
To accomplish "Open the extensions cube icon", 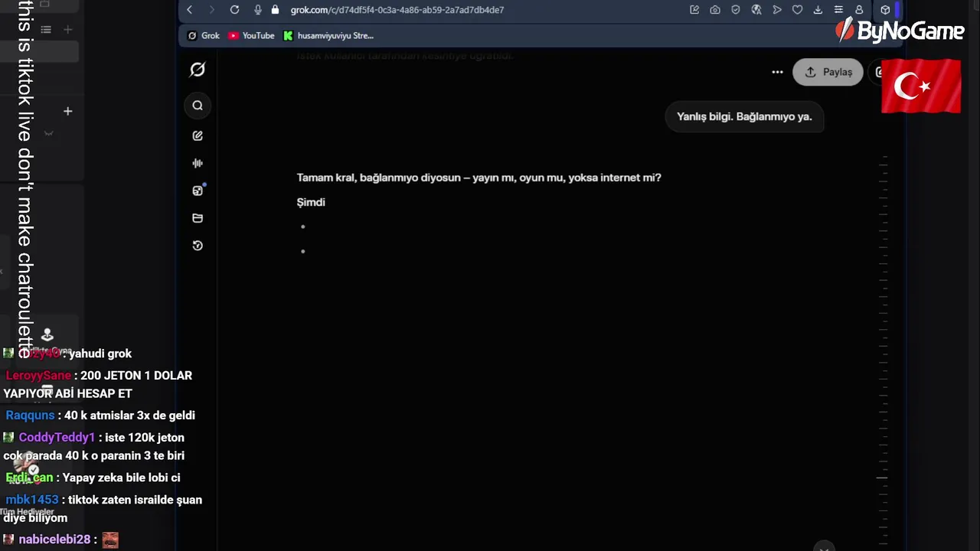I will 885,10.
